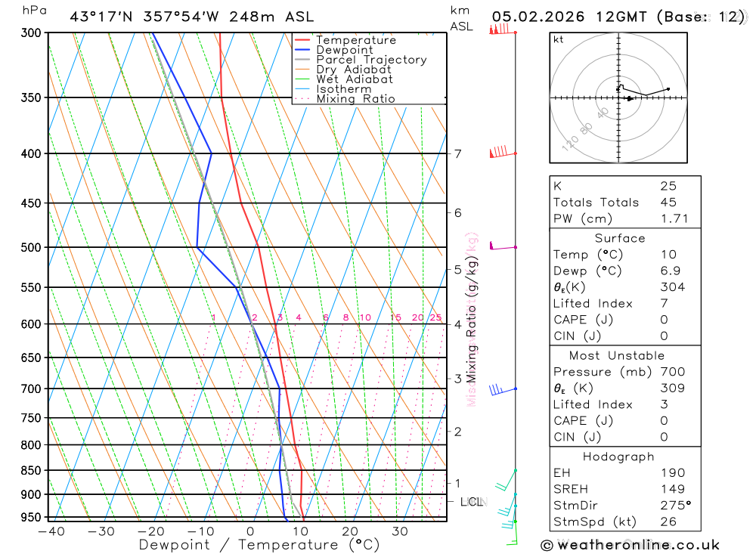Click the SREH value 149
Viewport: 756px width, 554px height.
(x=673, y=490)
